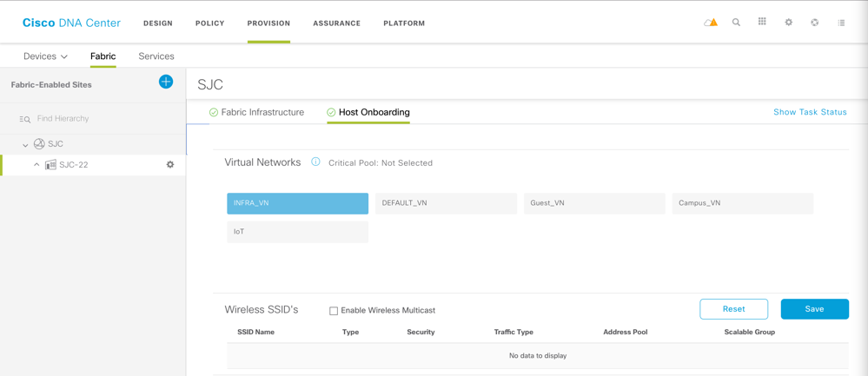Select the DEFAULT_VN virtual network

click(446, 203)
